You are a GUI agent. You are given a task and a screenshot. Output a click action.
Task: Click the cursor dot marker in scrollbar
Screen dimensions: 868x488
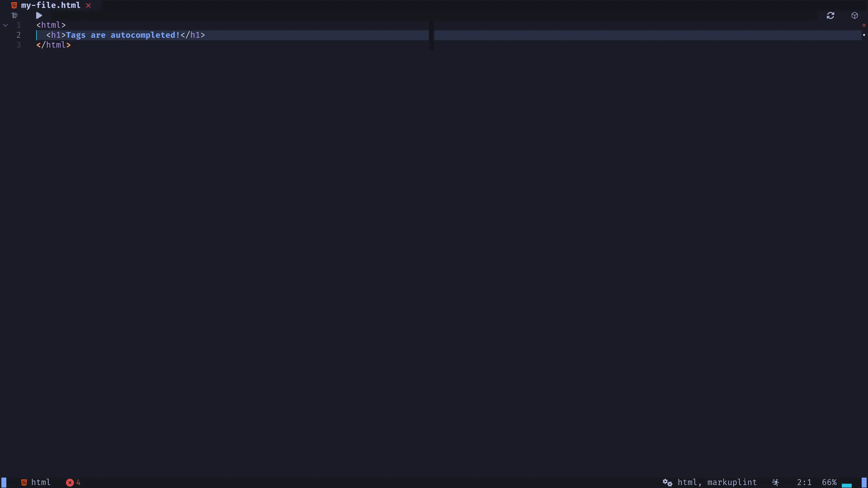pos(864,35)
